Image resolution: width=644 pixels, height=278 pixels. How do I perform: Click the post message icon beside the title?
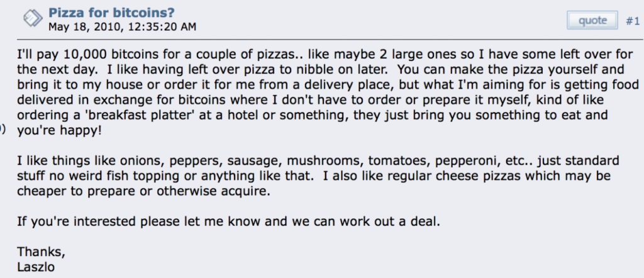(33, 18)
